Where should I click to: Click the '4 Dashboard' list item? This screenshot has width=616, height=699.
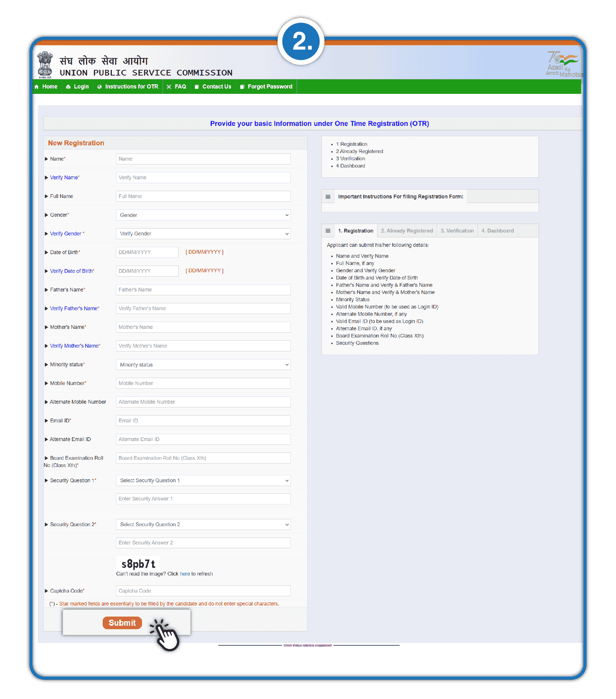coord(350,166)
